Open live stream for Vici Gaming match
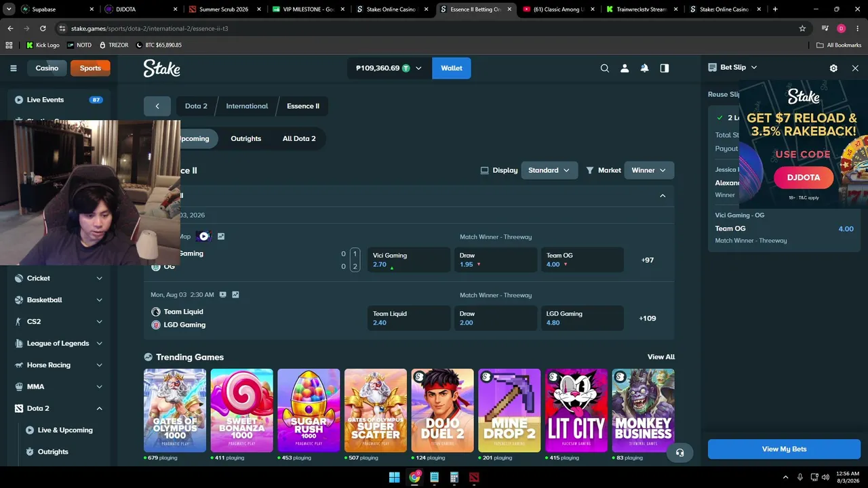The height and width of the screenshot is (488, 868). 203,237
